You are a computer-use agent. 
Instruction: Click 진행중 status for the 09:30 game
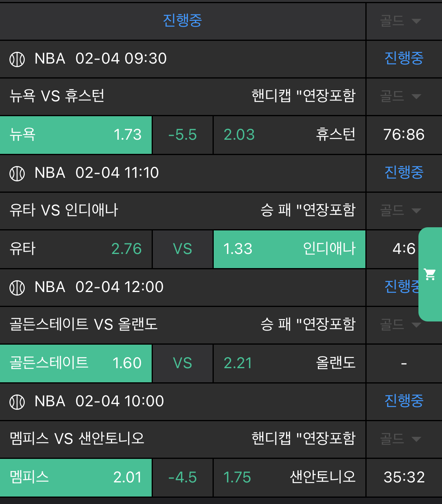point(403,58)
